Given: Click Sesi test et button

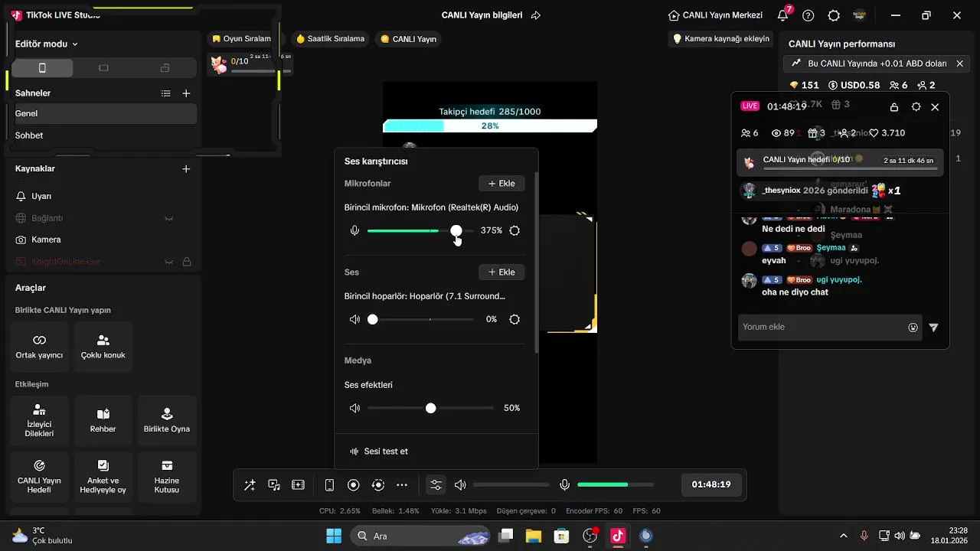Looking at the screenshot, I should 379,452.
